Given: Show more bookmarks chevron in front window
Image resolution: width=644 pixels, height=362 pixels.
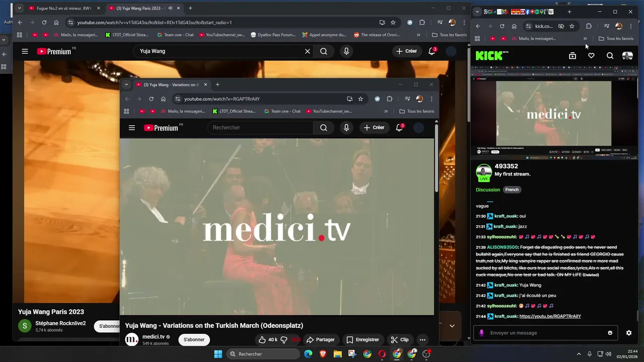Looking at the screenshot, I should [386, 111].
